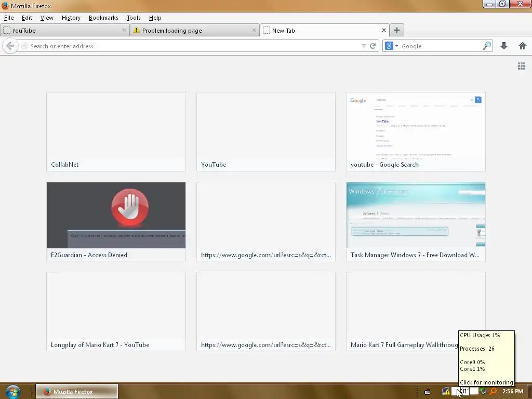Open the E2Guardian - Access Denied tile

point(116,221)
